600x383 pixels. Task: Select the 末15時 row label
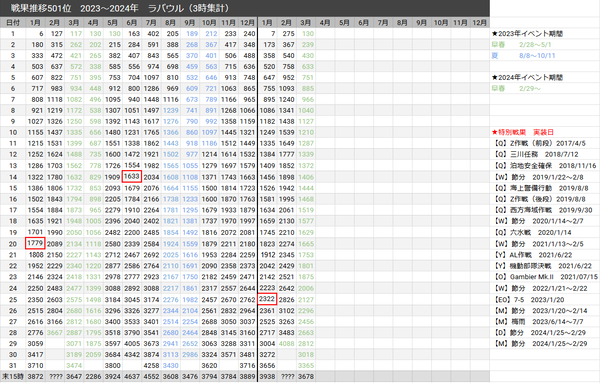pyautogui.click(x=13, y=376)
